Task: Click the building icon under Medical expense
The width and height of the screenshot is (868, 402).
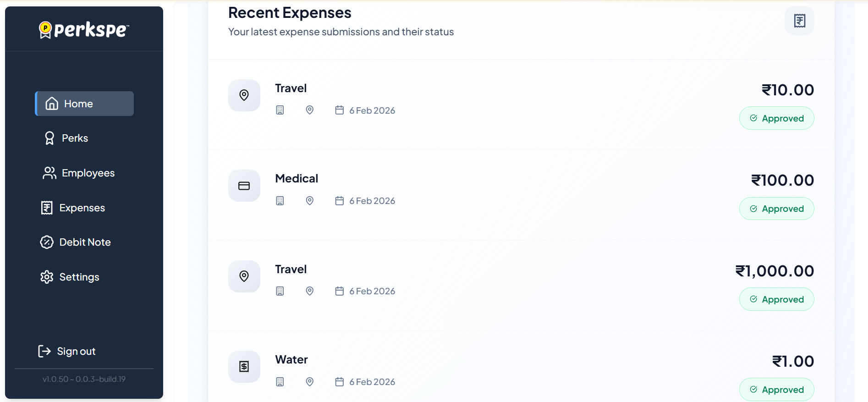Action: pos(280,201)
